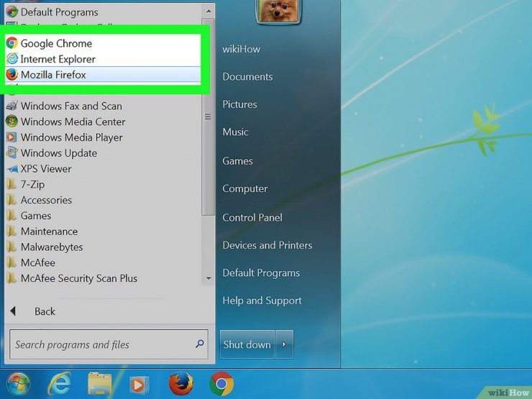Expand McAfee Security Scan Plus folder label

click(79, 278)
